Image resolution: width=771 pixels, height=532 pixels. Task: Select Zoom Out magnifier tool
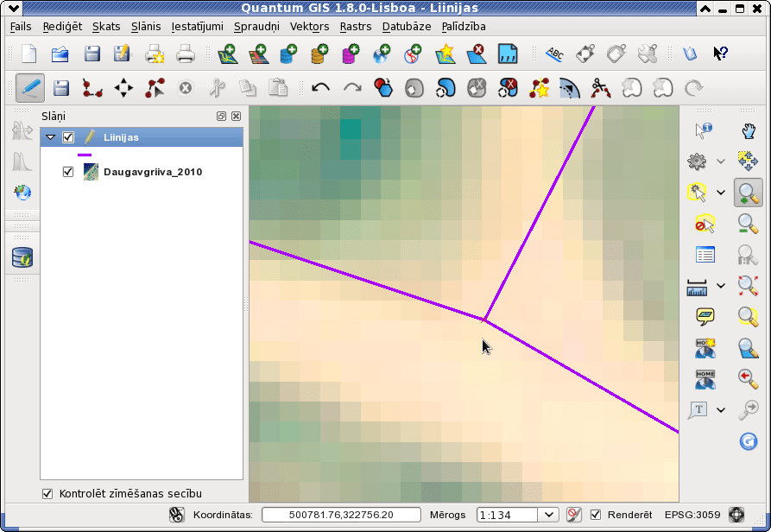tap(748, 224)
